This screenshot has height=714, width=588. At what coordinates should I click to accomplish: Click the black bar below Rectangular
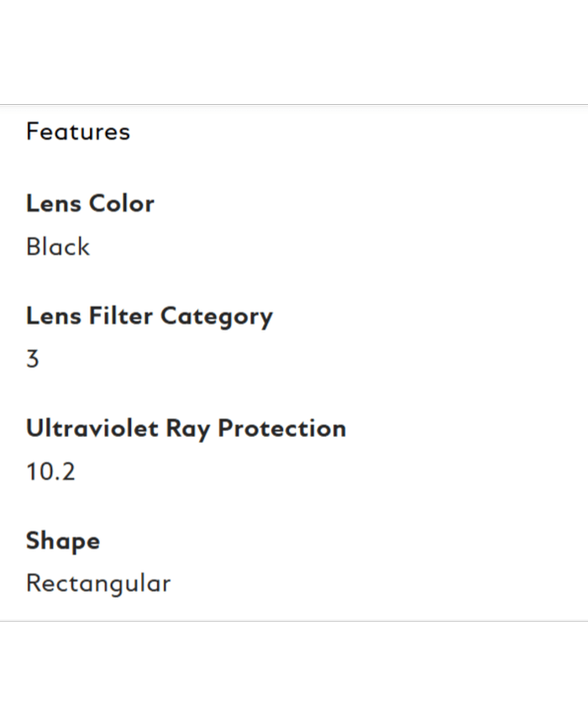[294, 668]
